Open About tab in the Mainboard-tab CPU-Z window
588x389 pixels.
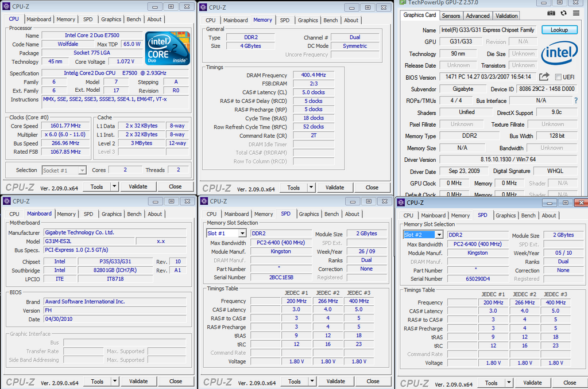click(154, 214)
